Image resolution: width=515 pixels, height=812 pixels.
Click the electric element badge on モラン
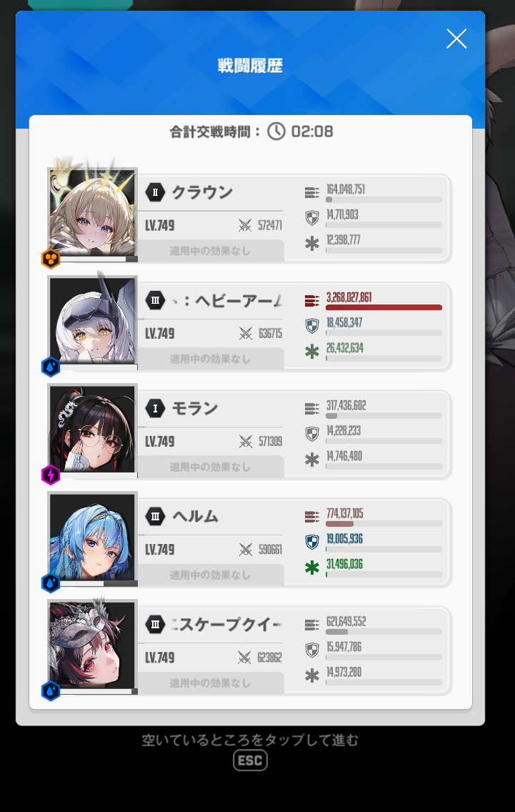tap(51, 475)
